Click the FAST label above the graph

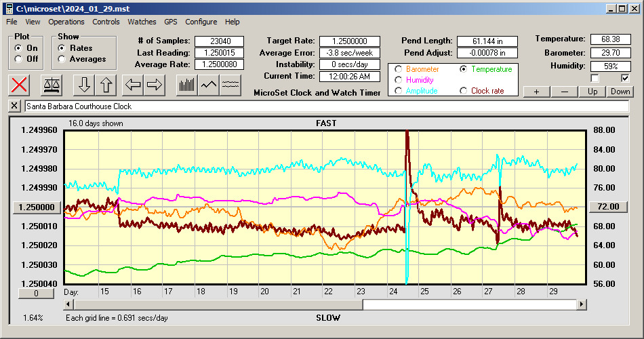click(326, 123)
